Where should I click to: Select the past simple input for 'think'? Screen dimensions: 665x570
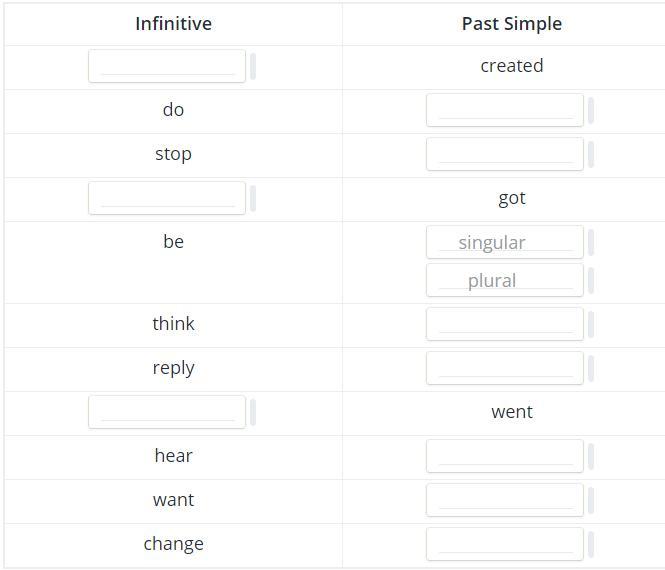(505, 324)
